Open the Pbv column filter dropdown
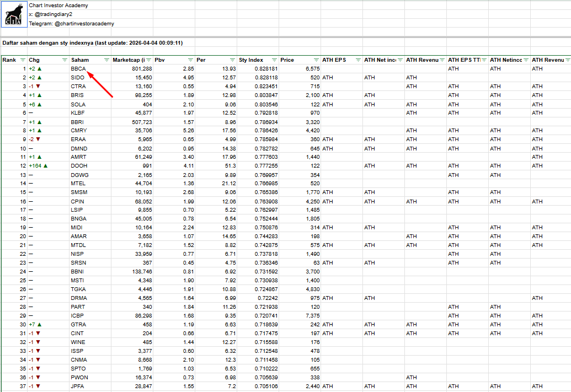Screen dimensions: 571x392 [190, 60]
